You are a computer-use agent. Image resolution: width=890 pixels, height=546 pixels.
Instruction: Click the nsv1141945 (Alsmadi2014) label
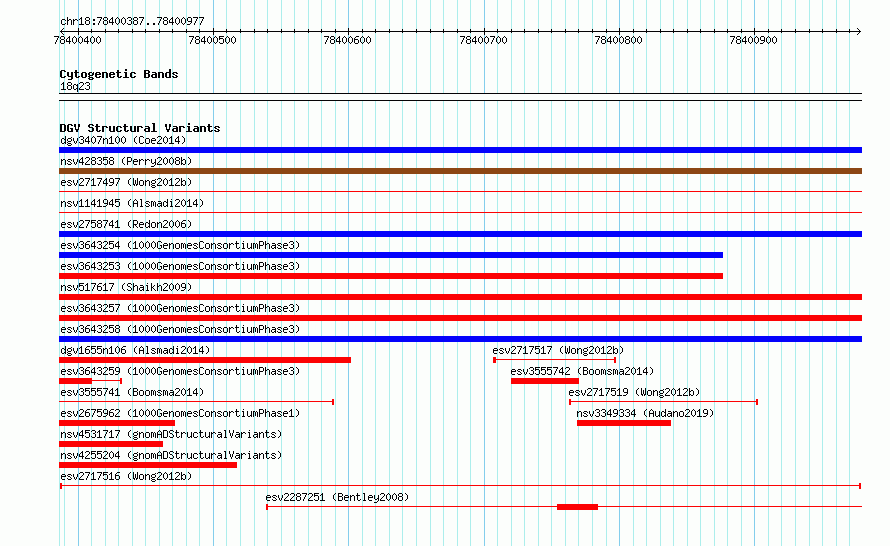click(132, 203)
